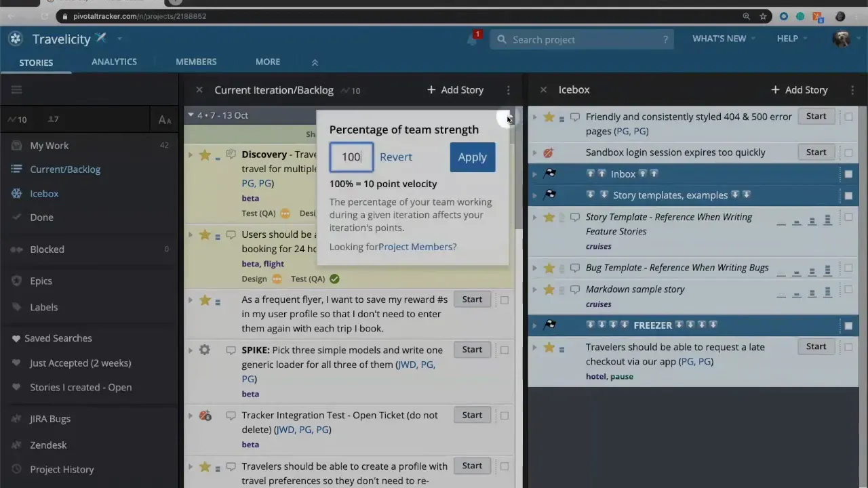Image resolution: width=868 pixels, height=488 pixels.
Task: Open the Project Members link
Action: point(418,247)
